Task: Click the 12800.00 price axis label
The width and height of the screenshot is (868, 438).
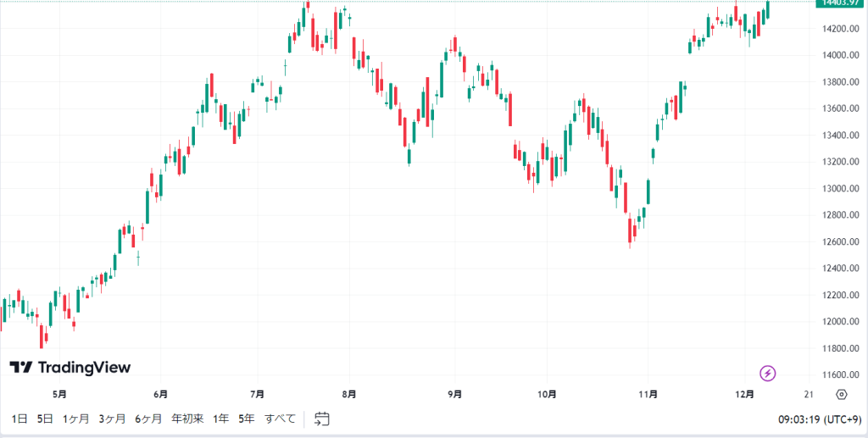Action: [x=840, y=215]
